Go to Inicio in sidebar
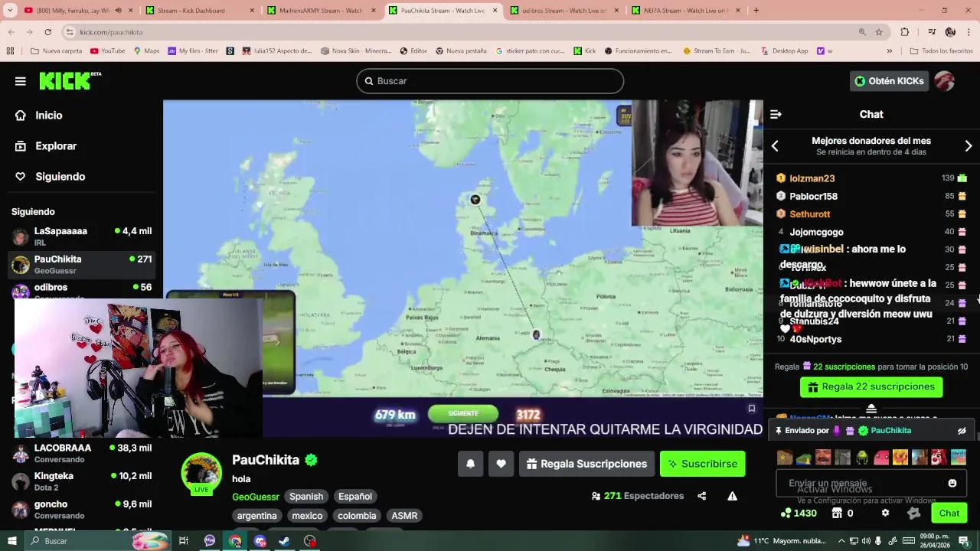This screenshot has height=551, width=980. (x=49, y=116)
